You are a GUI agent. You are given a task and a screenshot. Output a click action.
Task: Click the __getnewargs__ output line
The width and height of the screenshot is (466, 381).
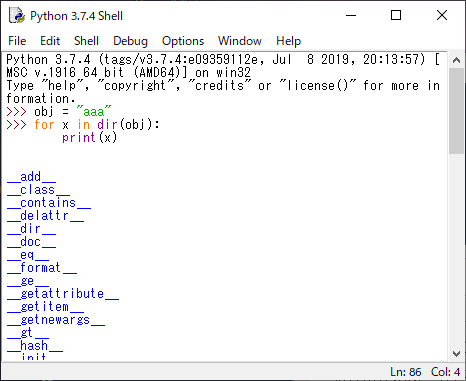point(56,320)
